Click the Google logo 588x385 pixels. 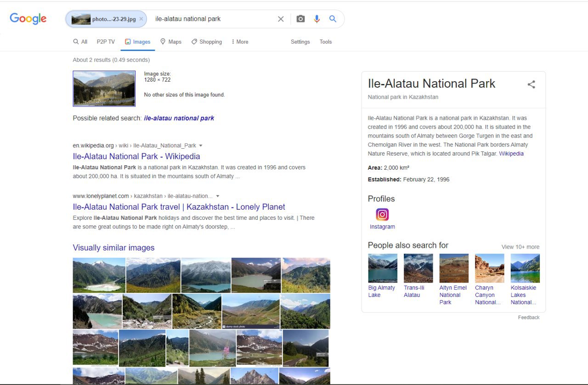(28, 18)
